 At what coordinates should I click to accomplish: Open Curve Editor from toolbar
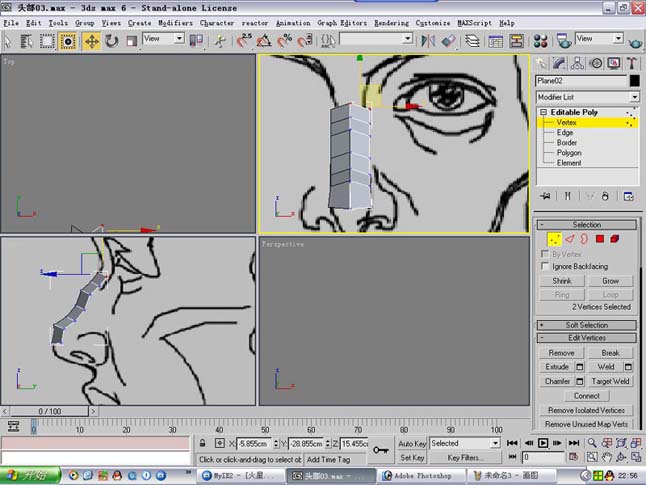coord(496,41)
